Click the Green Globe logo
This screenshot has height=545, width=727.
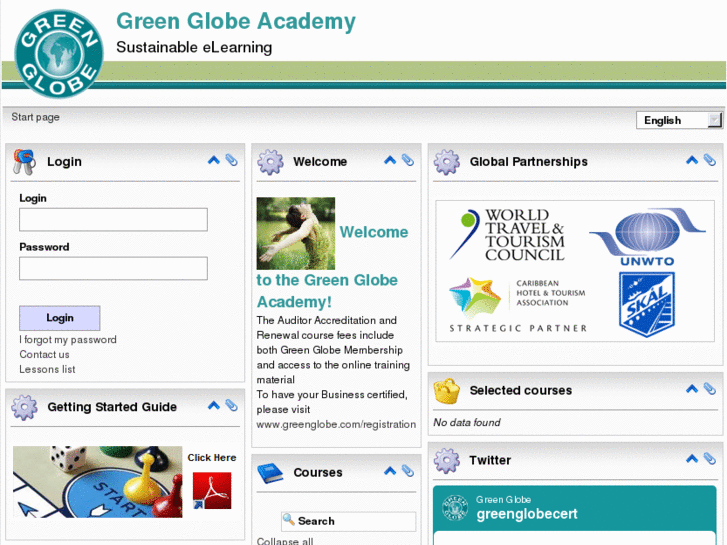(58, 53)
